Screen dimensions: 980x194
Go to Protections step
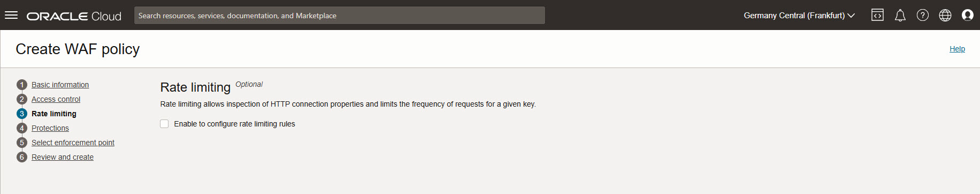(50, 128)
